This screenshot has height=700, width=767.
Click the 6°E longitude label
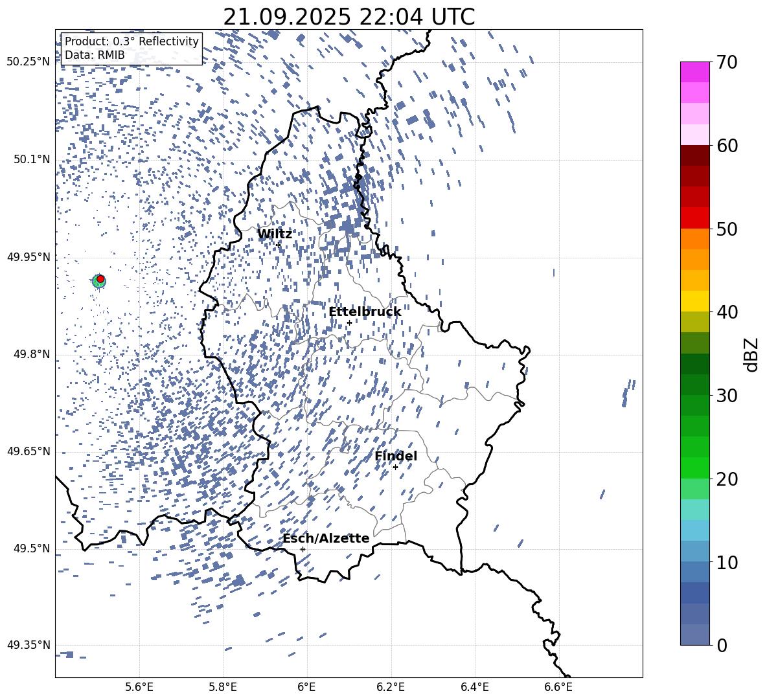point(307,687)
